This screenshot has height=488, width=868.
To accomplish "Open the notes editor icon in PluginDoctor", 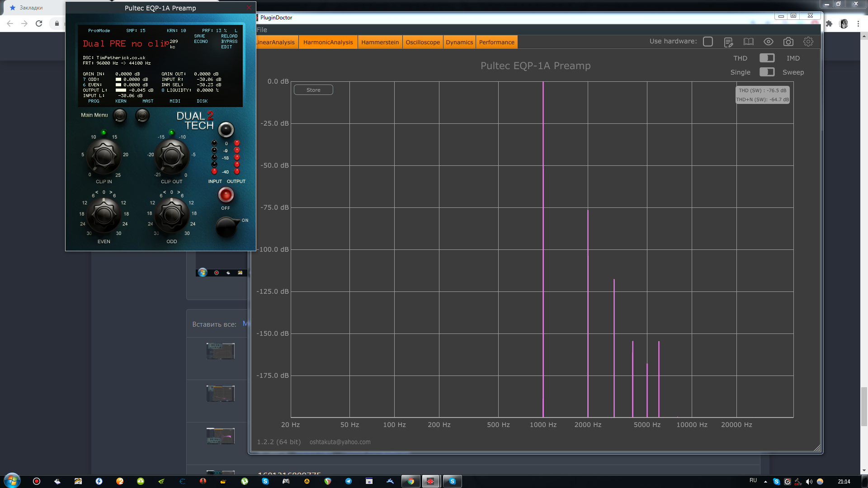I will point(728,42).
